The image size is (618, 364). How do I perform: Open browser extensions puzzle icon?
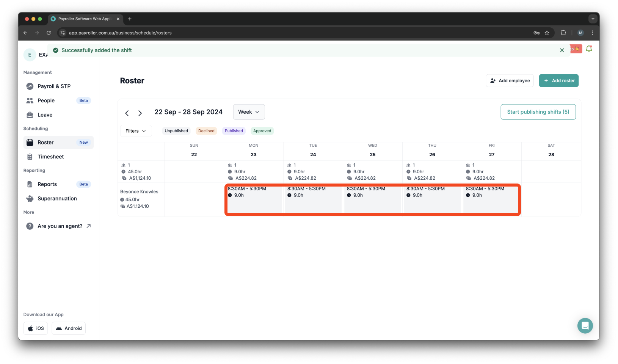point(563,33)
